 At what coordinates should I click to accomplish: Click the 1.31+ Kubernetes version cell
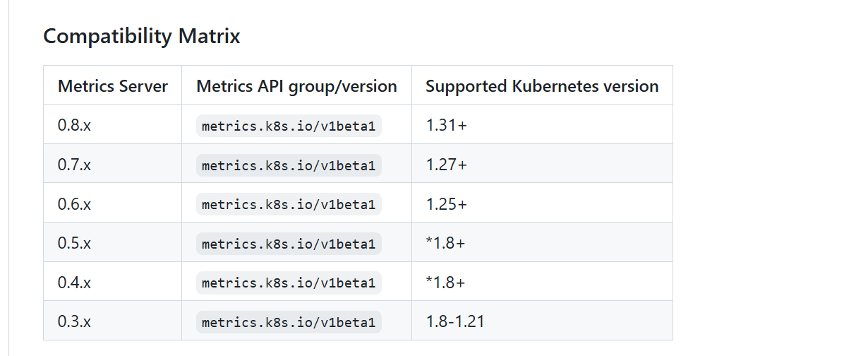447,125
